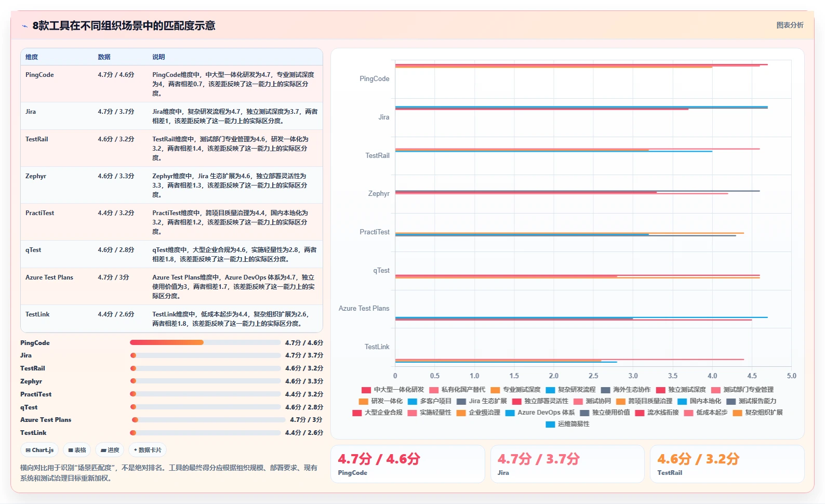Click the gray 测试报告能力 legend color box
The width and height of the screenshot is (825, 504).
(x=731, y=401)
